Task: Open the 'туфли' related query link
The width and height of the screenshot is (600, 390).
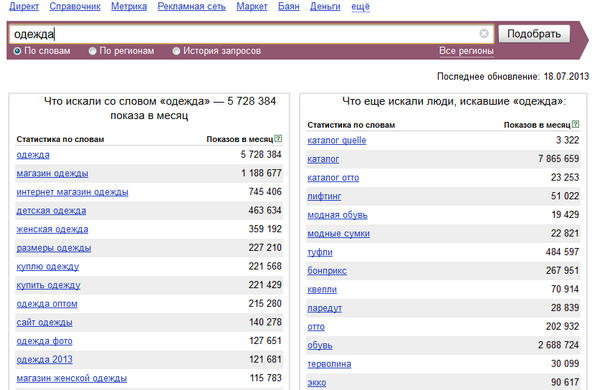Action: pyautogui.click(x=320, y=252)
